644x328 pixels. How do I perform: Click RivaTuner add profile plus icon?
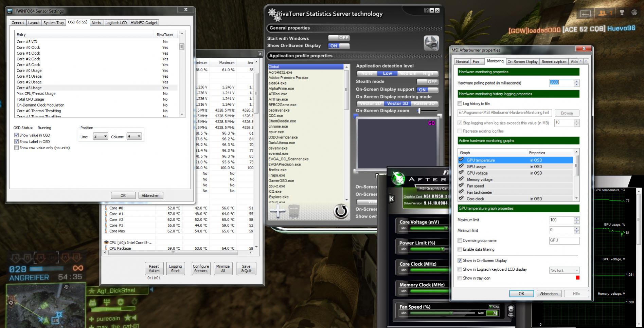coord(278,211)
